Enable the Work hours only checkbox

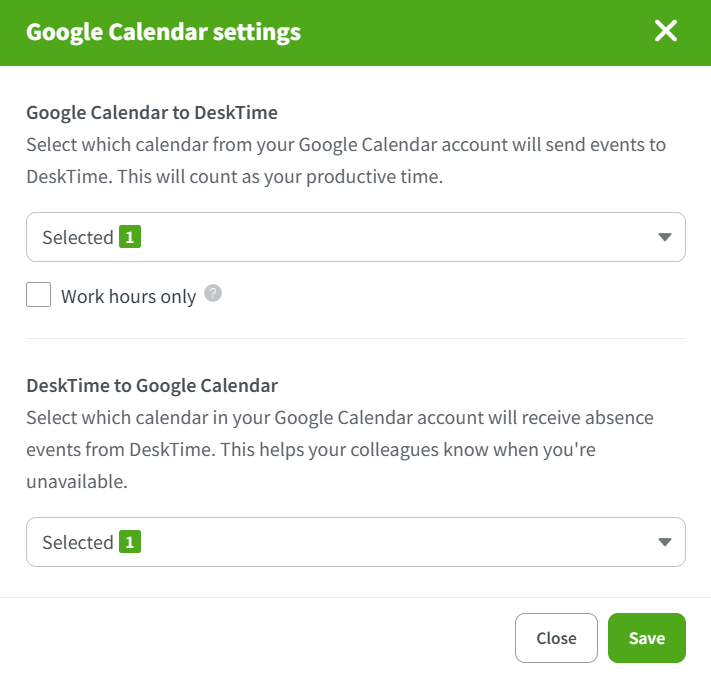point(39,295)
